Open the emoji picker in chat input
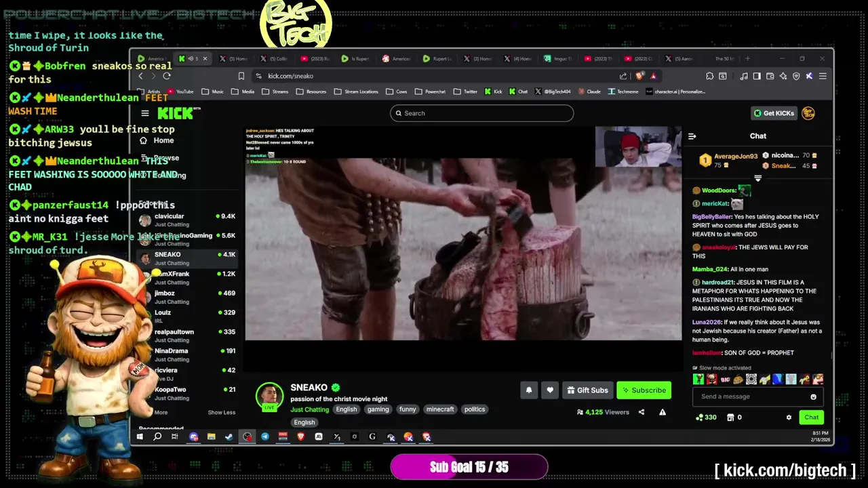Image resolution: width=868 pixels, height=488 pixels. tap(813, 396)
